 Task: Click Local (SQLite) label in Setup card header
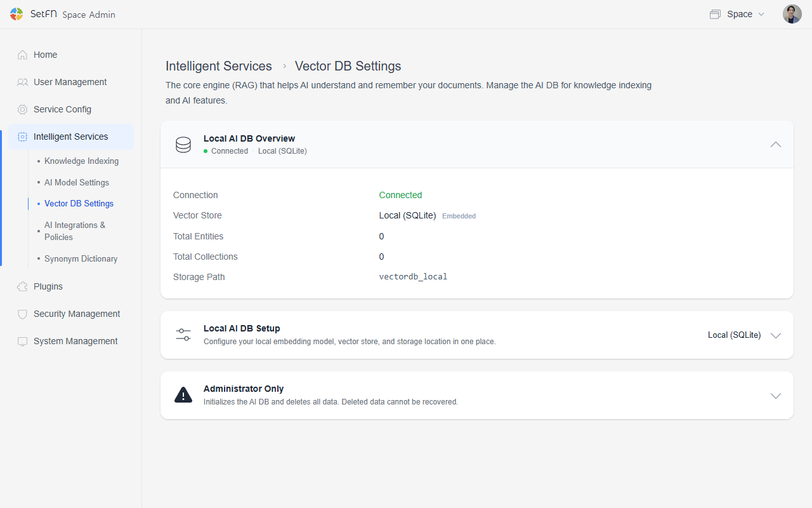734,335
